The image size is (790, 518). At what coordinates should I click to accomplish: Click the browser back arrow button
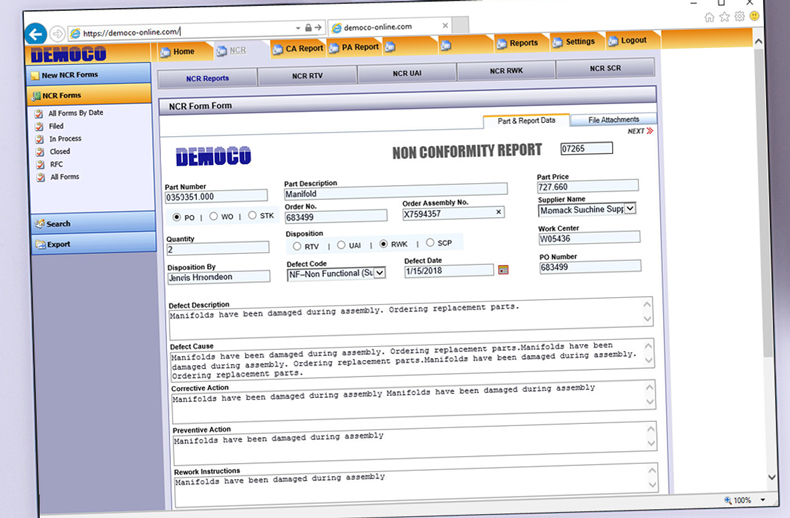coord(36,33)
